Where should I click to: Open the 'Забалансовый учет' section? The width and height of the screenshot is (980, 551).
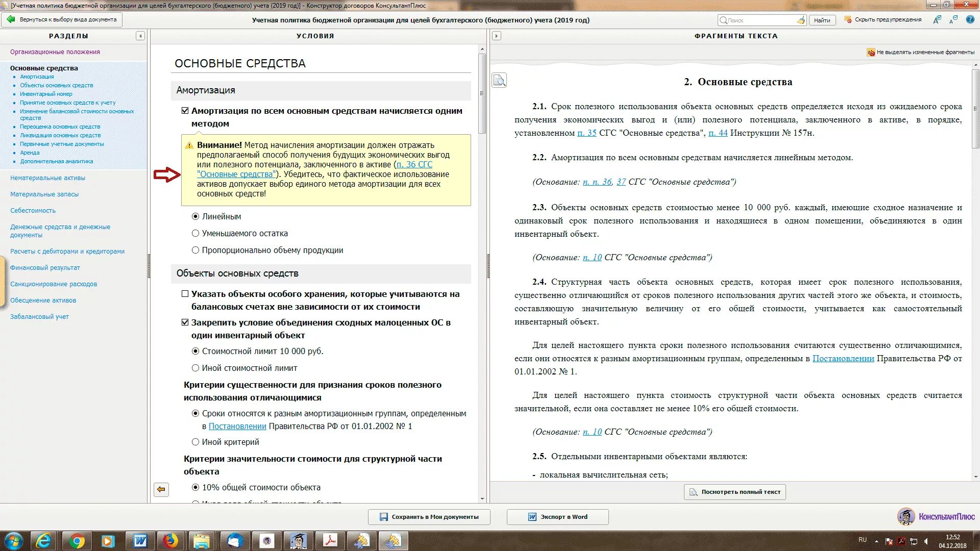39,317
